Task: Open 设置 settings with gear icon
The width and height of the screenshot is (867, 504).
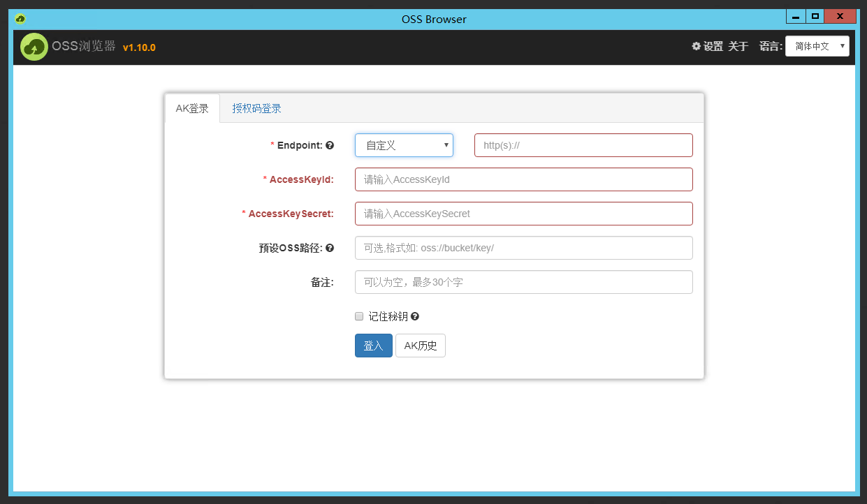Action: pyautogui.click(x=707, y=47)
